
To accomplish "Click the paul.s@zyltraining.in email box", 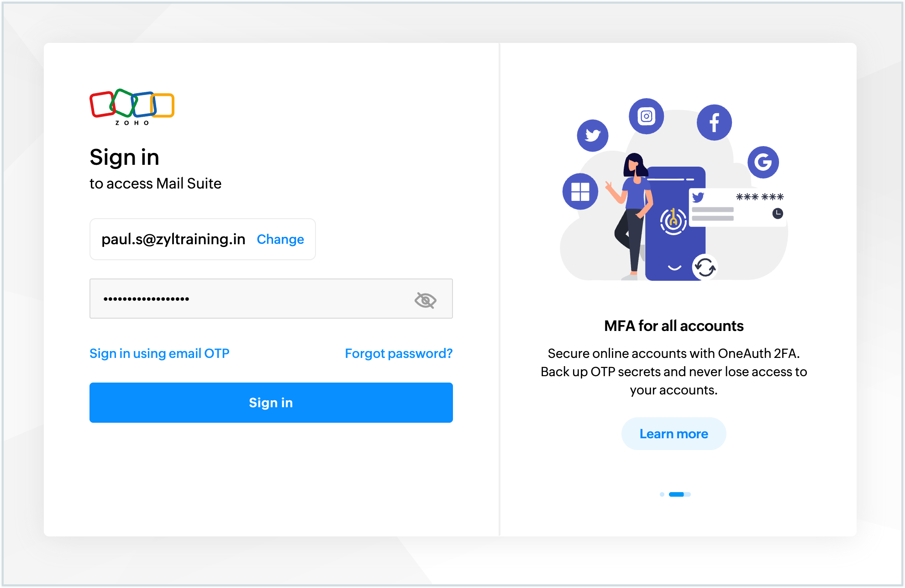I will tap(174, 239).
